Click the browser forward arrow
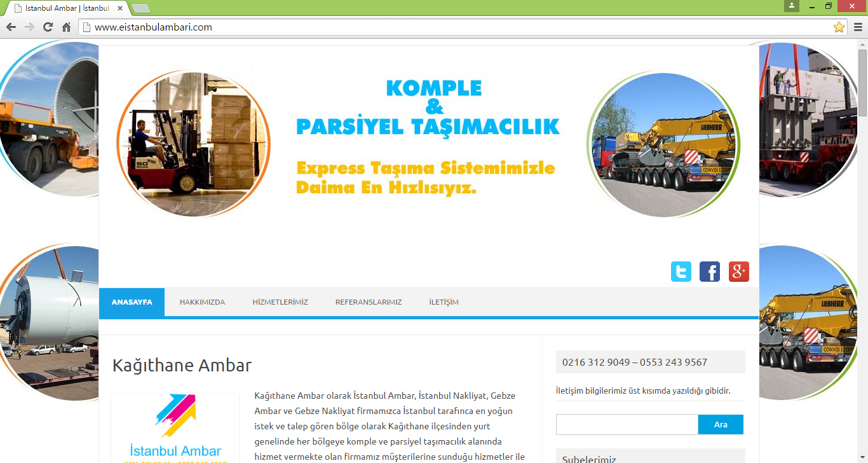 coord(29,27)
